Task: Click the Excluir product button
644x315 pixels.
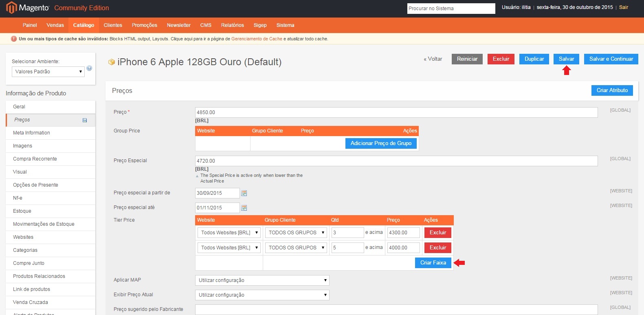Action: point(501,59)
